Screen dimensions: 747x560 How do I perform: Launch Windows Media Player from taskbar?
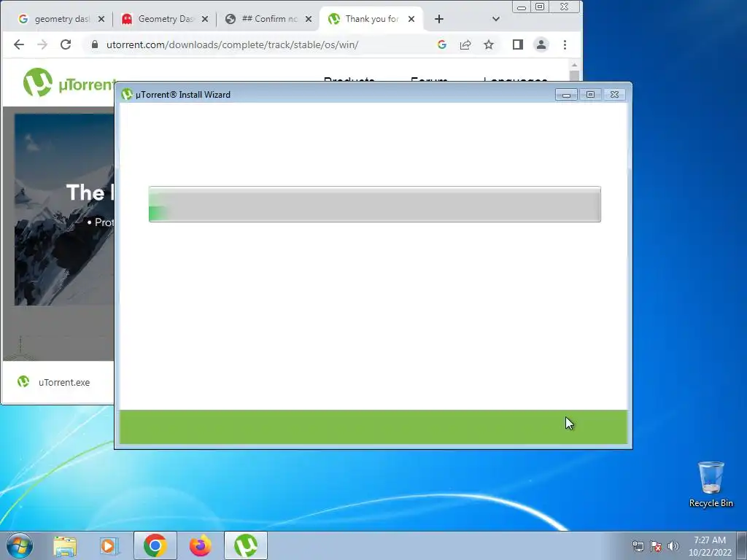pyautogui.click(x=109, y=545)
